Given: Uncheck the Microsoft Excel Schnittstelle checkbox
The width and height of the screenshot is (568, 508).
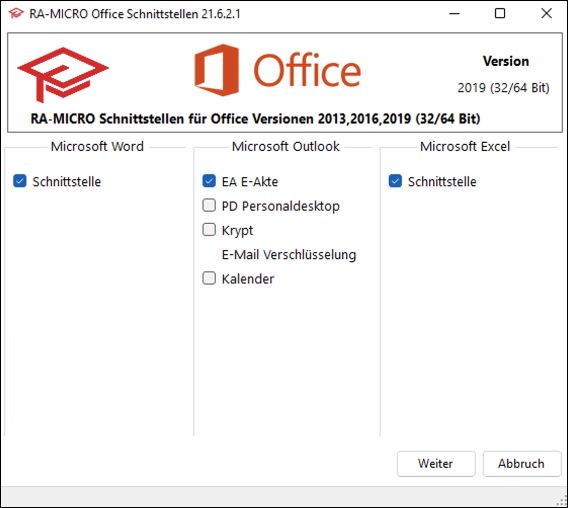Looking at the screenshot, I should pyautogui.click(x=395, y=181).
